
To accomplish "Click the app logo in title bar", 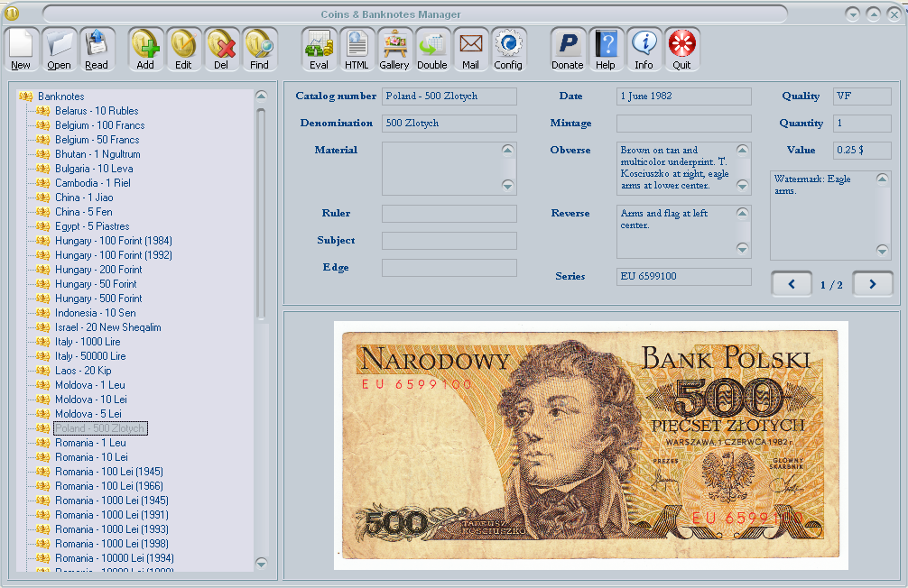I will pos(12,14).
